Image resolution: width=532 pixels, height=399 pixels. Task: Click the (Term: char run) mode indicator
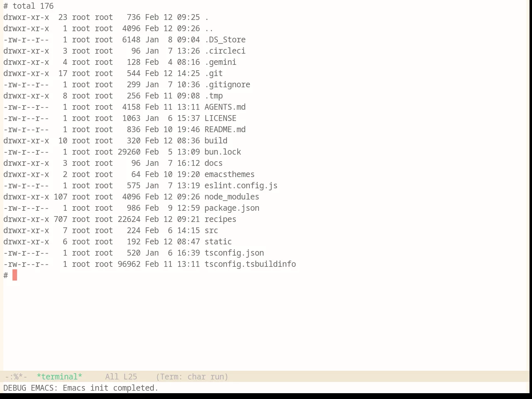(192, 377)
